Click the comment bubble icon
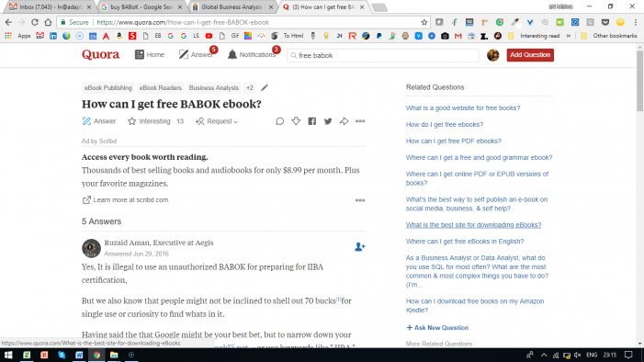The image size is (644, 362). pos(279,121)
